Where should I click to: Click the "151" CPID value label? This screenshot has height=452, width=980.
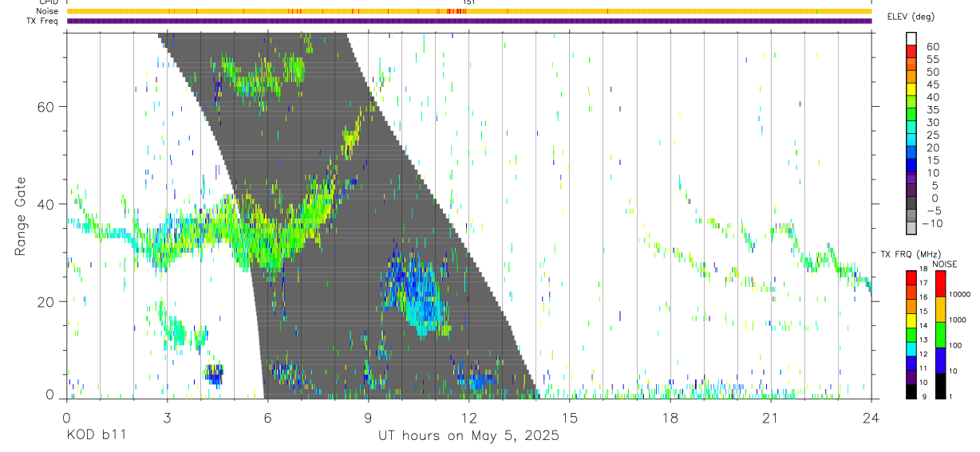point(469,3)
